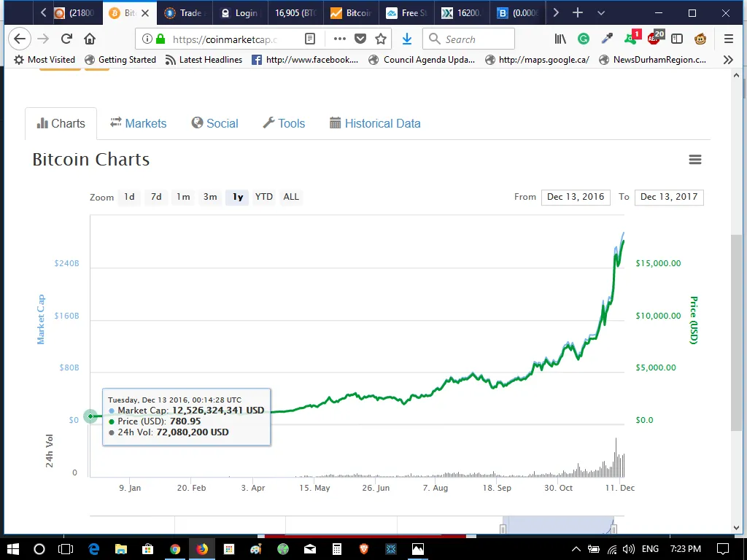Save page to Pocket

click(360, 39)
